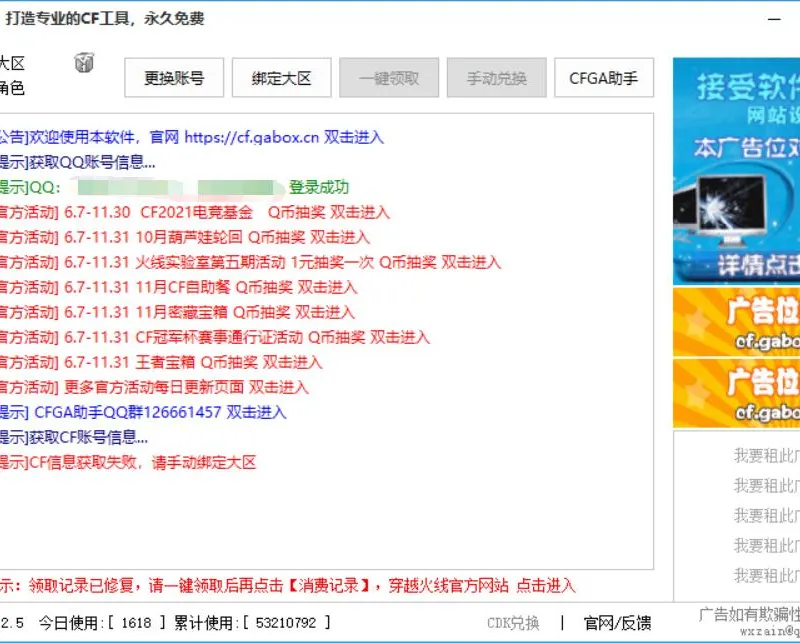
Task: Open the 绑定大区 button
Action: coord(282,78)
